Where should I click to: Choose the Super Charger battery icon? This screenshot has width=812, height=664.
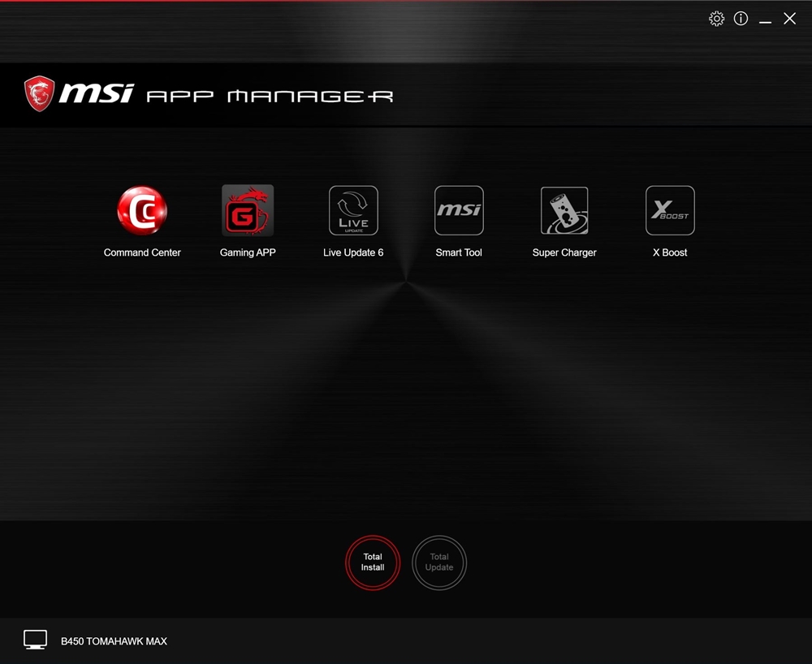coord(564,210)
